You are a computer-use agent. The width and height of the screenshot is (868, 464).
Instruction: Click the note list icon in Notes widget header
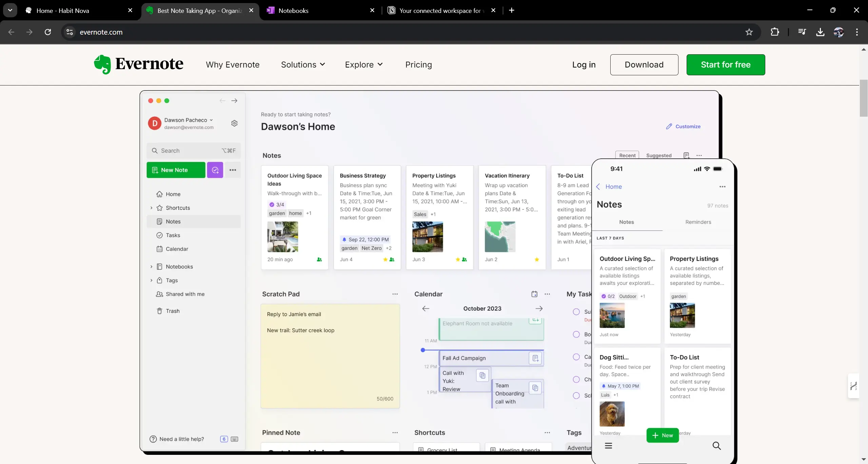(x=686, y=155)
